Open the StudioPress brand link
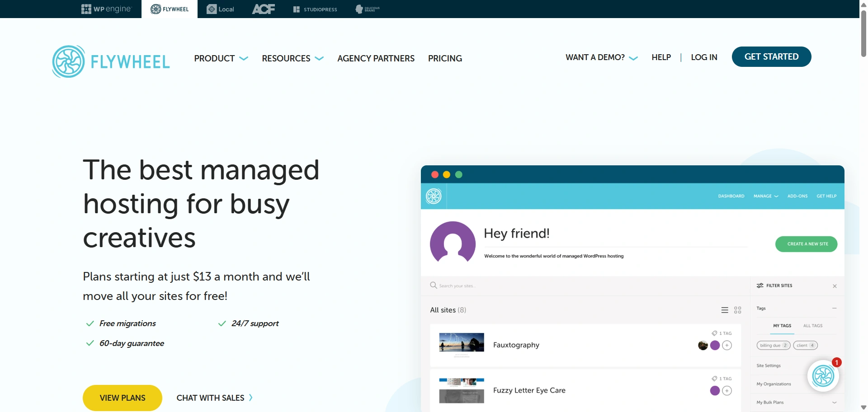The width and height of the screenshot is (868, 412). pyautogui.click(x=315, y=9)
